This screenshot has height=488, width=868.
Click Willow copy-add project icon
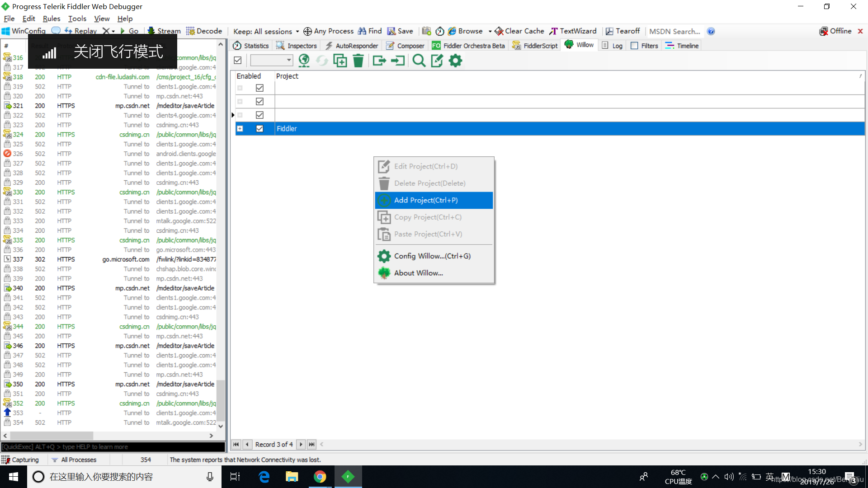point(340,61)
